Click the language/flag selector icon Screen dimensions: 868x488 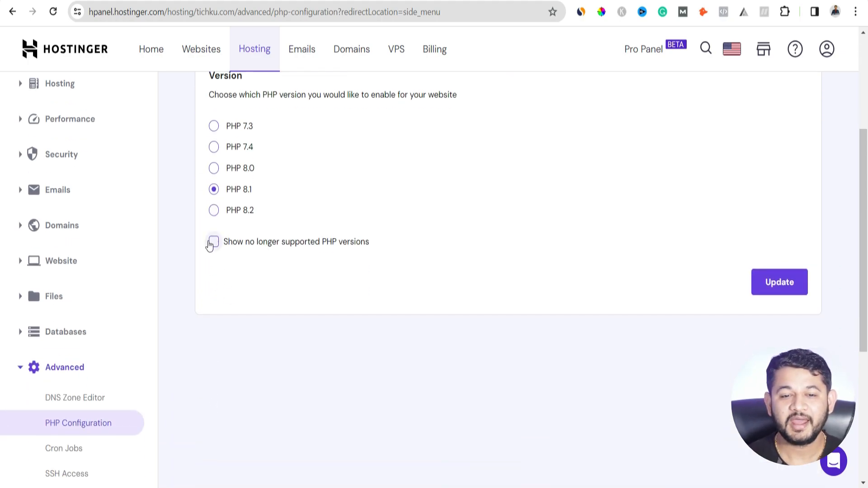(x=732, y=48)
